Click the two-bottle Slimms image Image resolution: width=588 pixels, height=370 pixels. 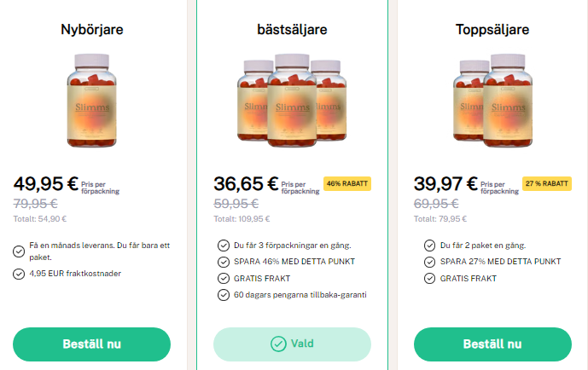492,101
